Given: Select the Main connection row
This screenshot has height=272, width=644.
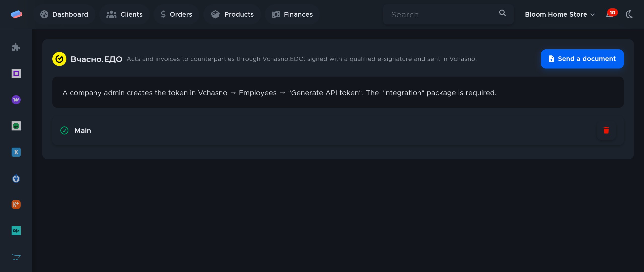Looking at the screenshot, I should 338,130.
